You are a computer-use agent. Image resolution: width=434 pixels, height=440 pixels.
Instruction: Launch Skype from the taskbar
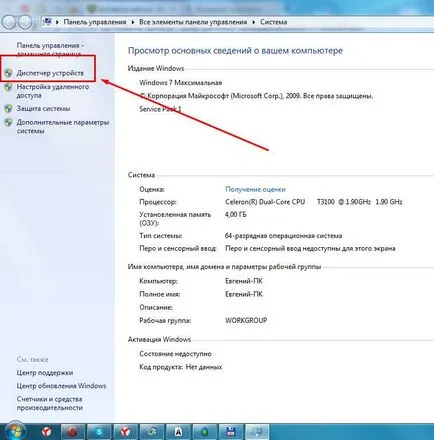tap(99, 432)
